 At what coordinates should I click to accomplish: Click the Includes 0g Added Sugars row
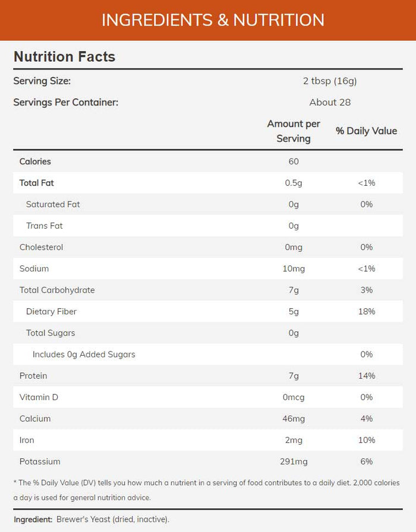click(208, 354)
